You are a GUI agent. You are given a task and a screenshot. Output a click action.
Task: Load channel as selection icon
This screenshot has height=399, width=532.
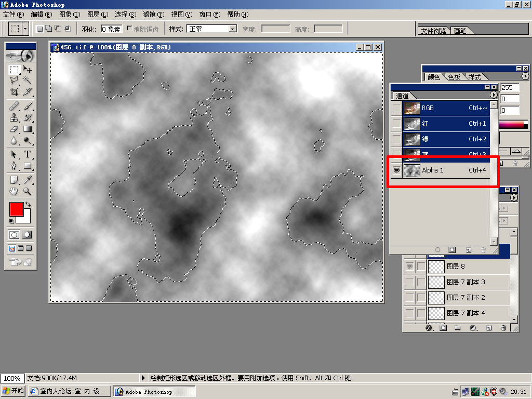click(x=437, y=250)
